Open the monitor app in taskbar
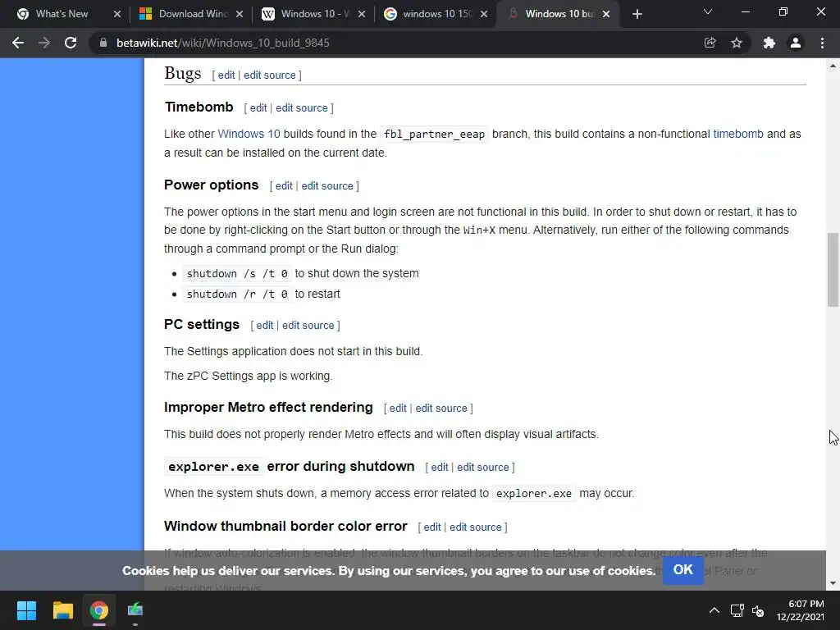 (135, 610)
